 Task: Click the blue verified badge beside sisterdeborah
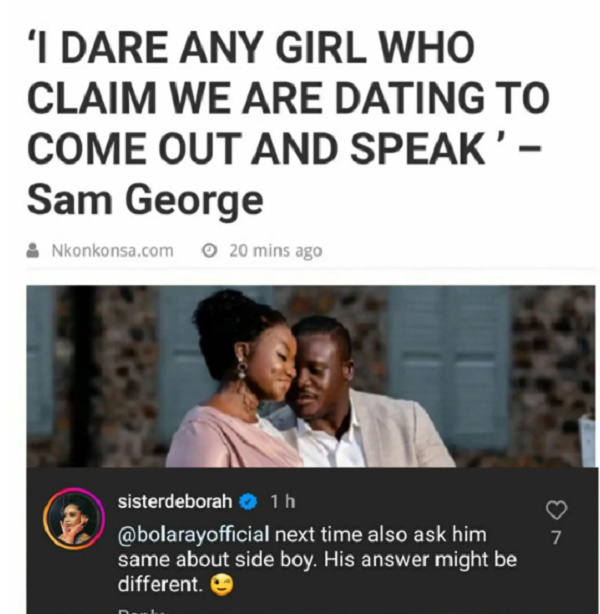point(248,502)
